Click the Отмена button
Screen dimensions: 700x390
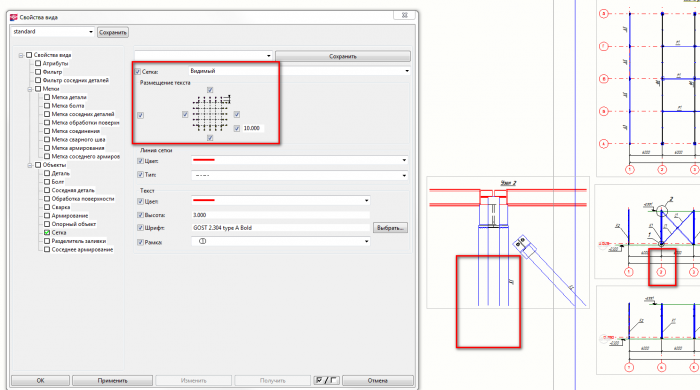click(x=378, y=381)
